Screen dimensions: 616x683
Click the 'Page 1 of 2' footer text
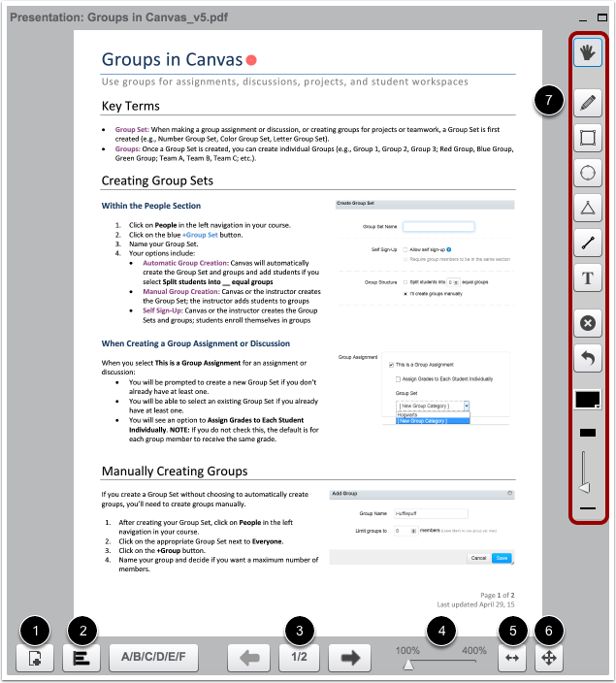coord(497,595)
